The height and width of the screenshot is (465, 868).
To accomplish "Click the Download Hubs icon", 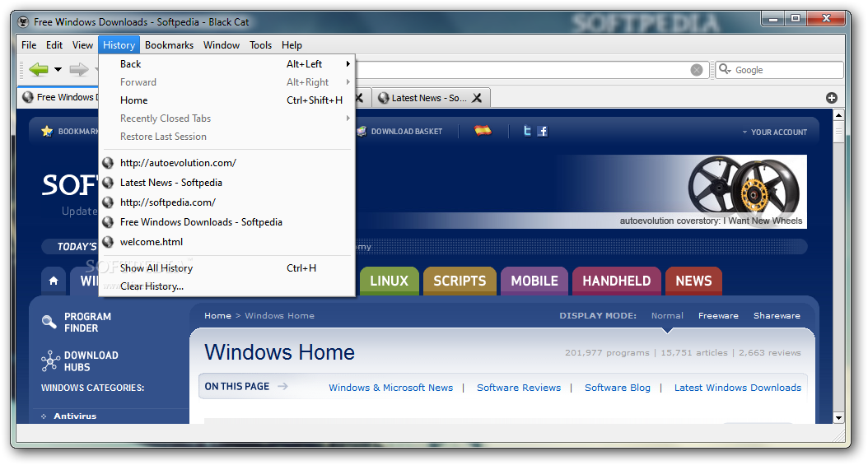I will click(x=49, y=361).
